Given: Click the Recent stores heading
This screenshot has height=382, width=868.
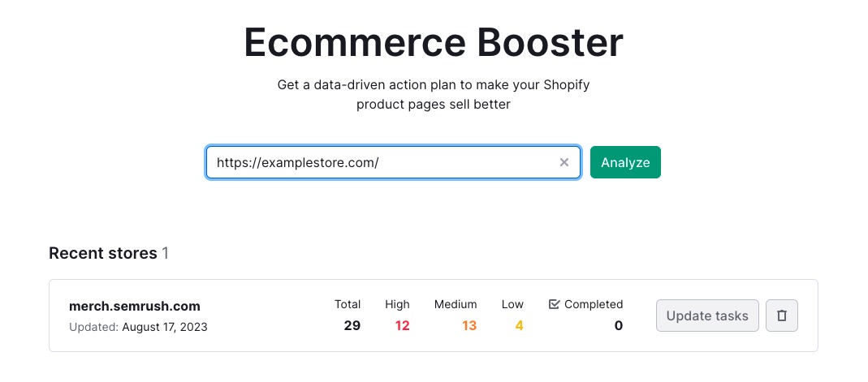Looking at the screenshot, I should tap(103, 253).
